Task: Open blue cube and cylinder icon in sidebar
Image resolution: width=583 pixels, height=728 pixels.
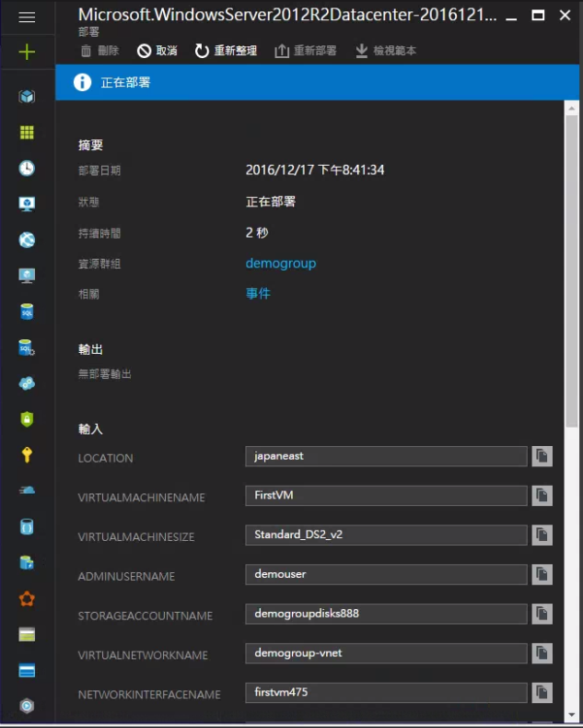Action: pos(27,562)
